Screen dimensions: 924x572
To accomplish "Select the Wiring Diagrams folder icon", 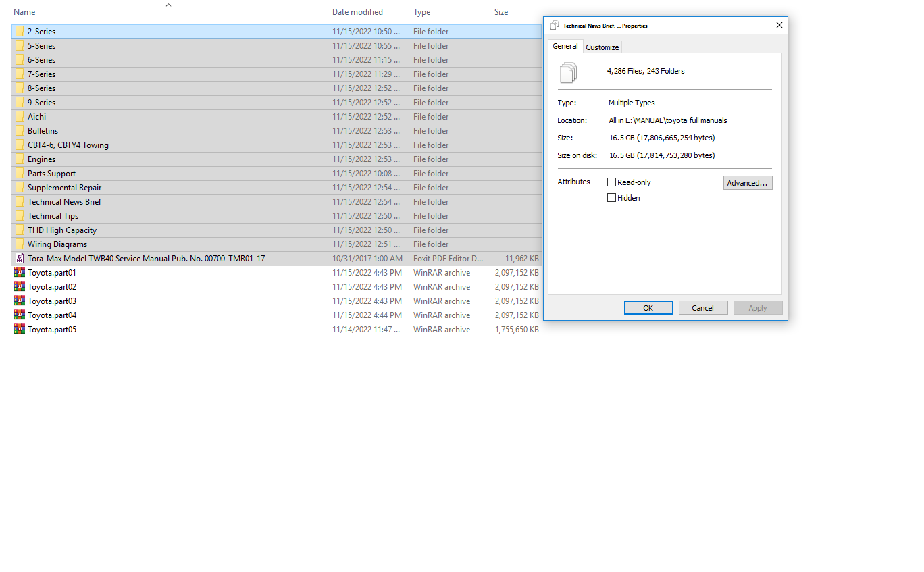I will pos(20,244).
